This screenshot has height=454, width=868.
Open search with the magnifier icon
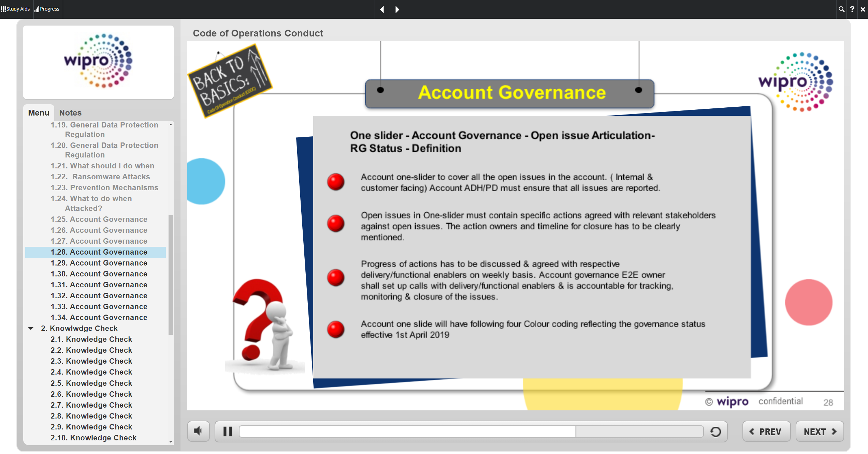(841, 9)
